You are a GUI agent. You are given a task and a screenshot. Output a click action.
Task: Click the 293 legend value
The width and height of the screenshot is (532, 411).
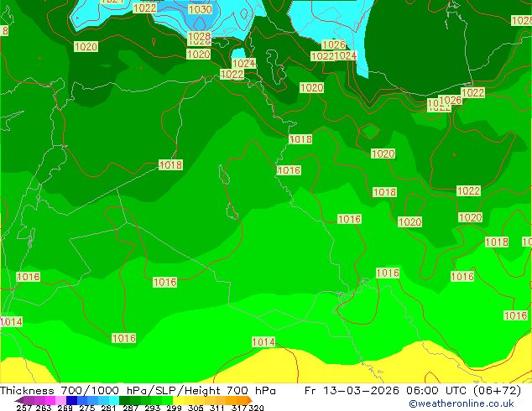152,408
